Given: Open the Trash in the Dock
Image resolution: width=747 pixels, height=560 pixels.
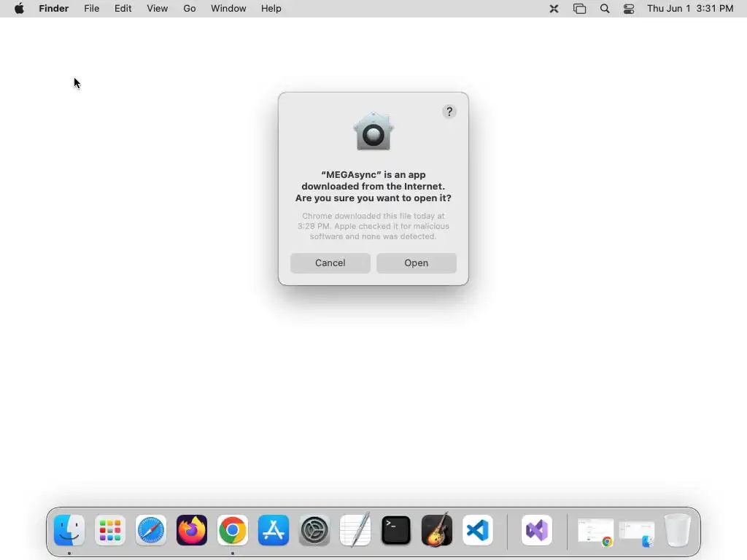Looking at the screenshot, I should [x=677, y=530].
